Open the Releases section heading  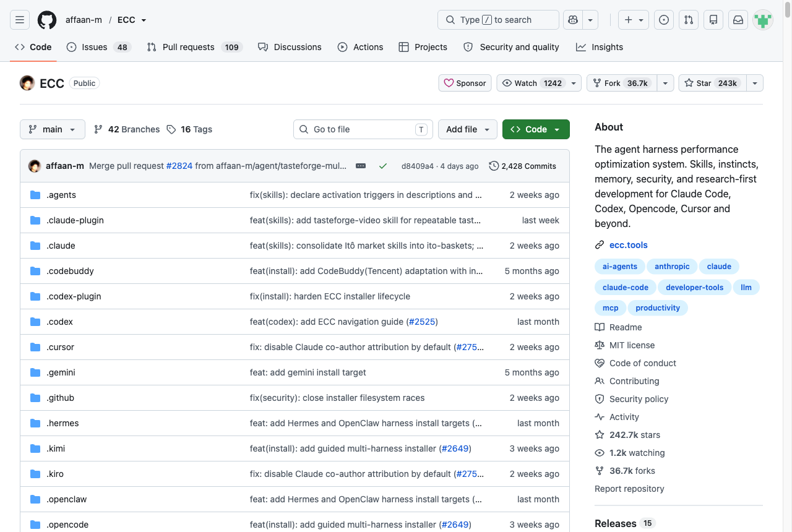616,523
